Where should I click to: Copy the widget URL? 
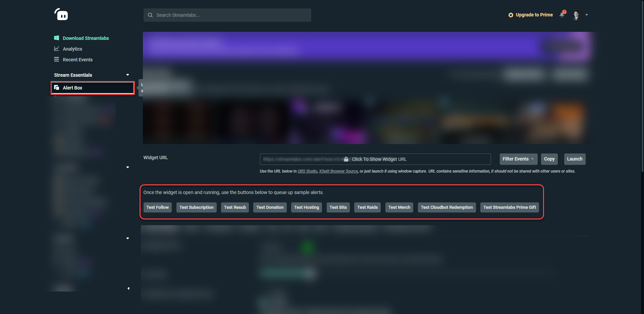(x=549, y=159)
